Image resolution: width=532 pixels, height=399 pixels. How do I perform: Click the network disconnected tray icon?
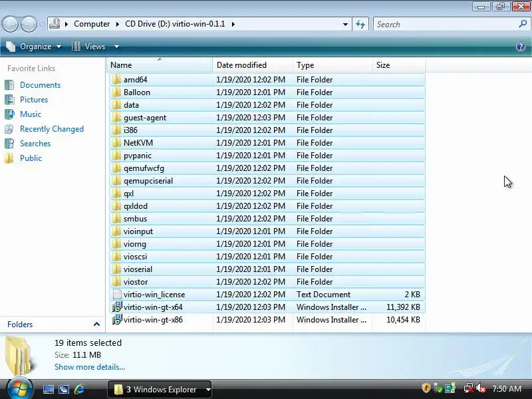(x=469, y=388)
